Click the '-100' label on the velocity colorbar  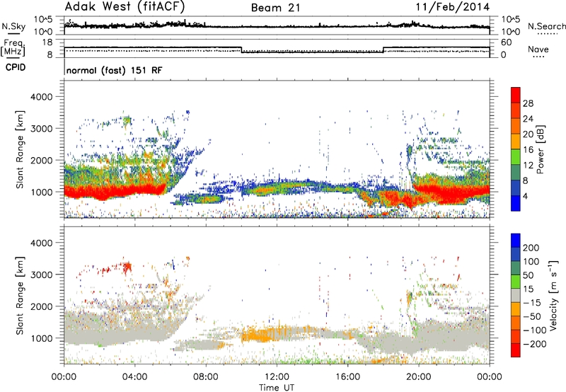pyautogui.click(x=535, y=330)
